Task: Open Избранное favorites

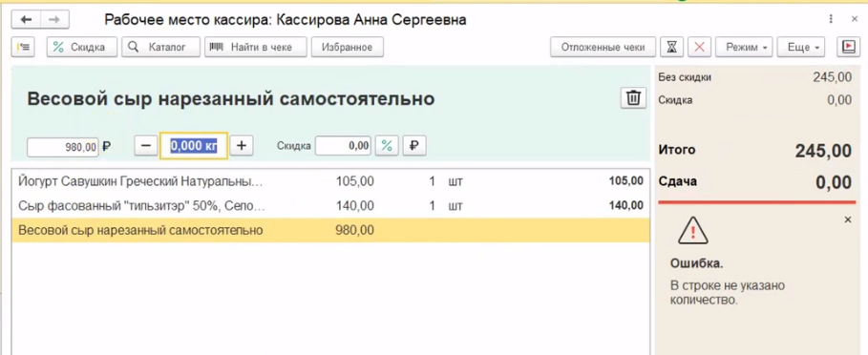Action: coord(348,47)
